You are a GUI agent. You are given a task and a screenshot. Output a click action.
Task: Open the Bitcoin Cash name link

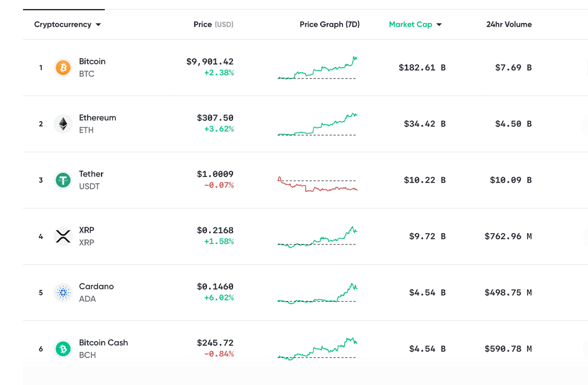(103, 343)
